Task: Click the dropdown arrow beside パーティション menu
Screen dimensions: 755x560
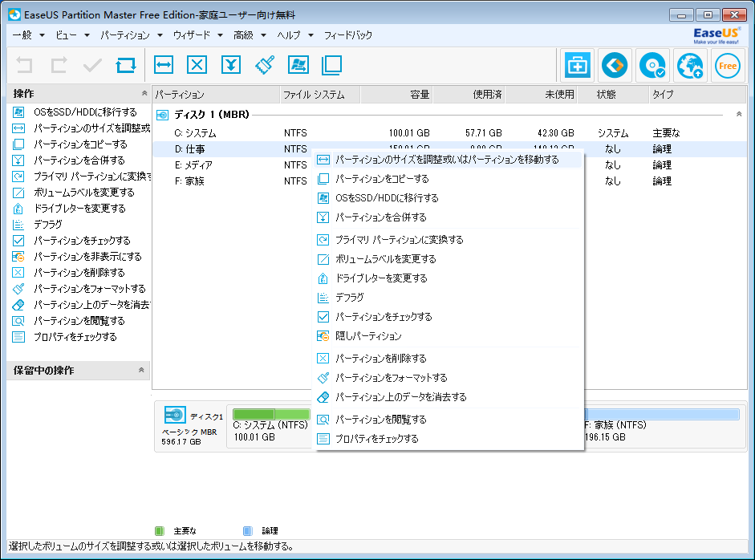Action: (x=160, y=35)
